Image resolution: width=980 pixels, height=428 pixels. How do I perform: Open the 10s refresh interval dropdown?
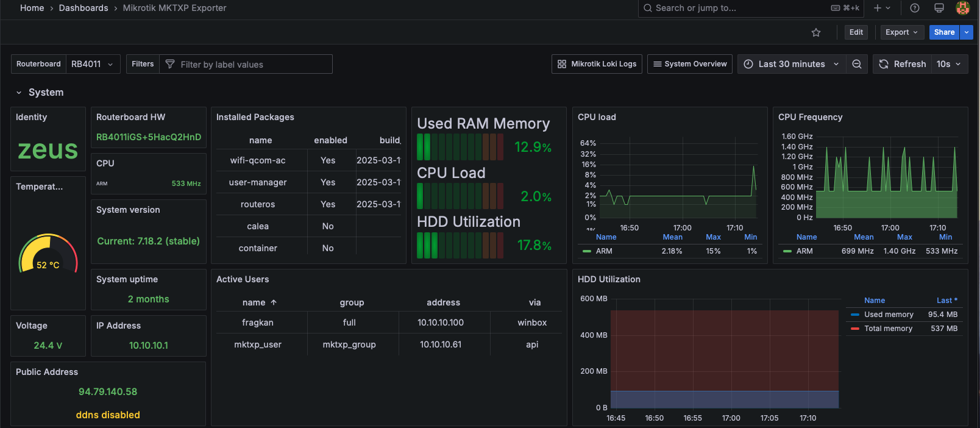[950, 64]
